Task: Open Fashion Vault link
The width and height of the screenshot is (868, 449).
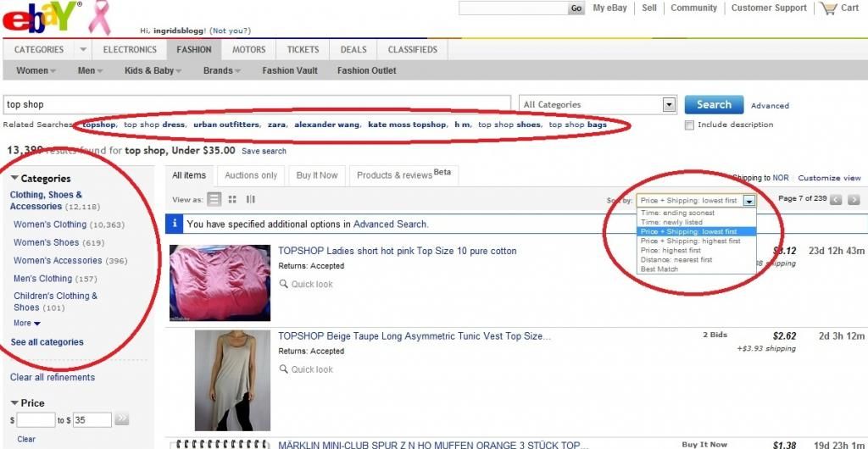Action: pyautogui.click(x=290, y=71)
